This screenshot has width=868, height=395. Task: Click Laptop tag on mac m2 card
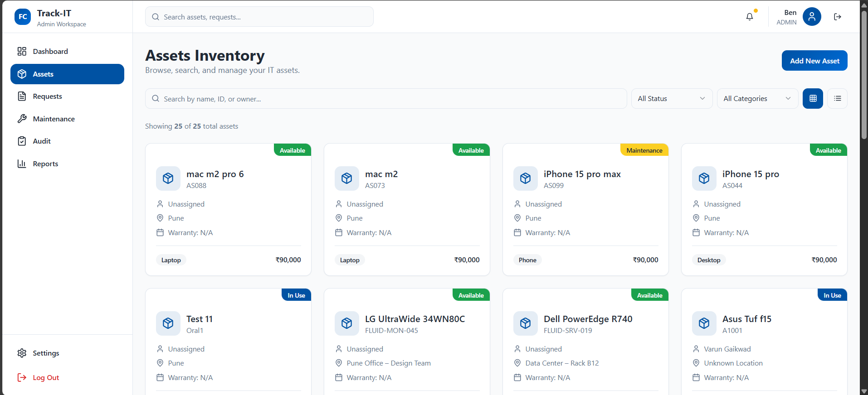(350, 260)
